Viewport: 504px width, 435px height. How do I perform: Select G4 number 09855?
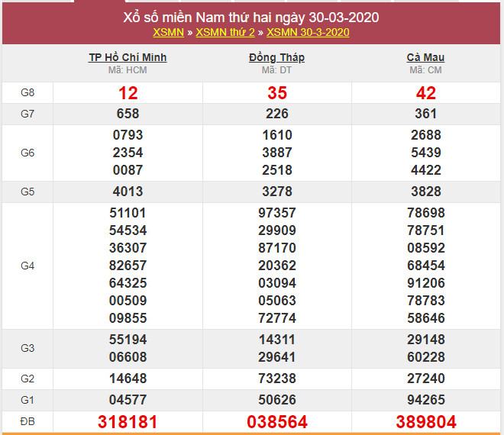tap(128, 318)
